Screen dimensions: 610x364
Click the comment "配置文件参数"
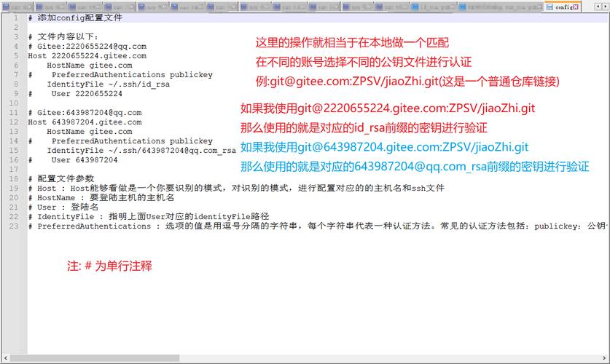click(61, 178)
